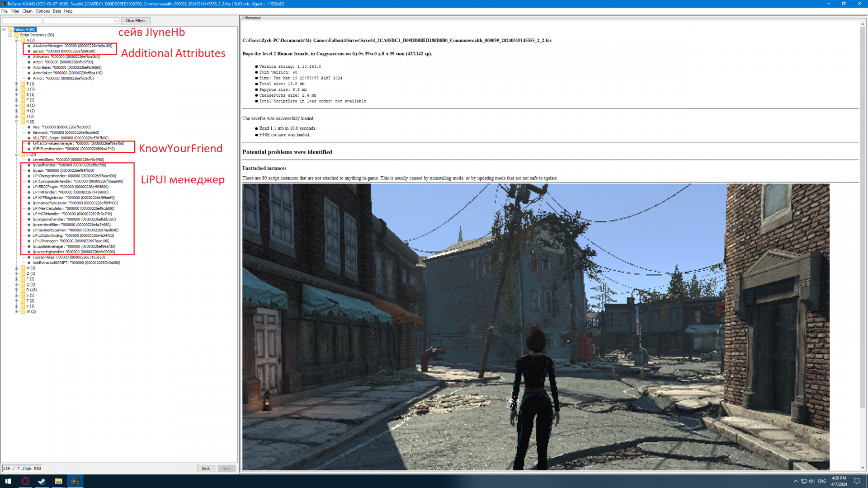Open the filter combo box dropdown

click(x=115, y=21)
